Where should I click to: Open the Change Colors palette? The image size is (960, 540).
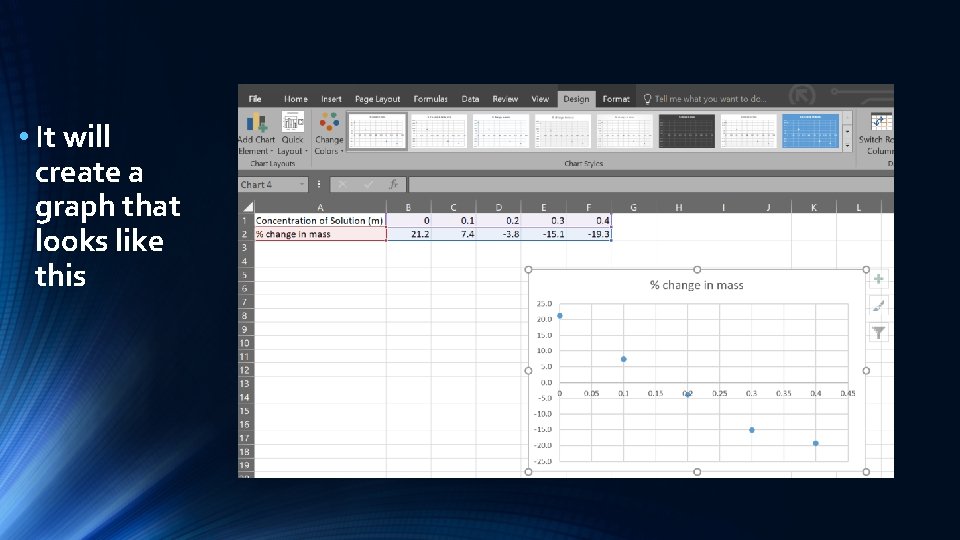pyautogui.click(x=329, y=133)
